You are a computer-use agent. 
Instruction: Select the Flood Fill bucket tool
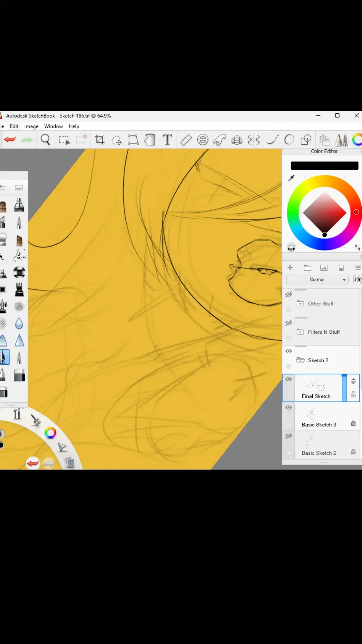150,140
